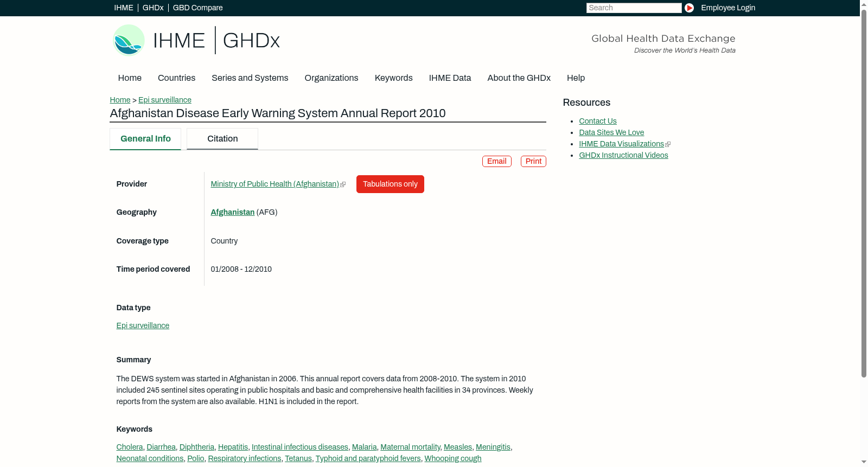This screenshot has width=868, height=467.
Task: Open the GHDx link in top bar
Action: tap(153, 8)
